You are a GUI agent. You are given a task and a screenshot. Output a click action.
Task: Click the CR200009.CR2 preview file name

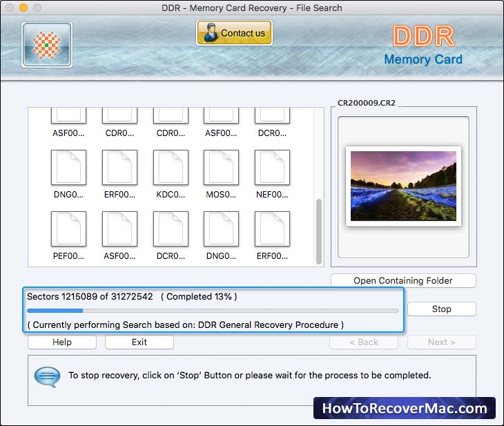click(366, 103)
